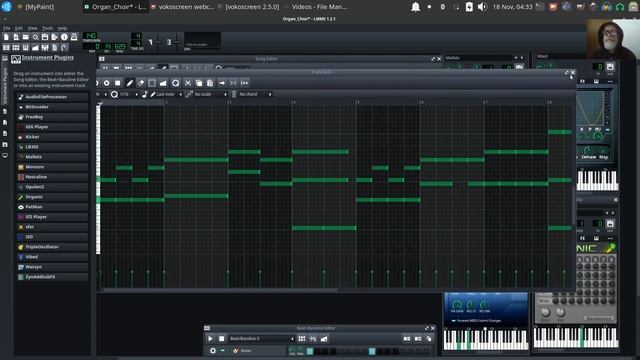Mute the Kicker track LED
Viewport: 640px width, 360px height.
click(222, 351)
